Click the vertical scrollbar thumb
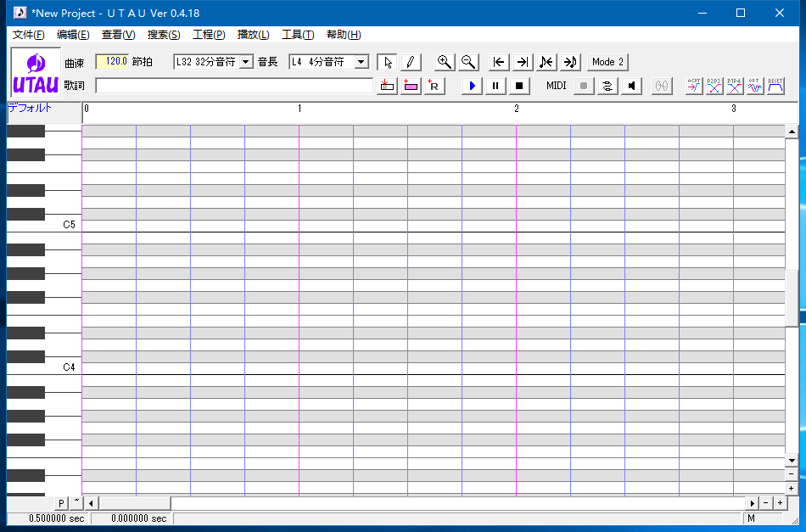806x532 pixels. pos(792,297)
